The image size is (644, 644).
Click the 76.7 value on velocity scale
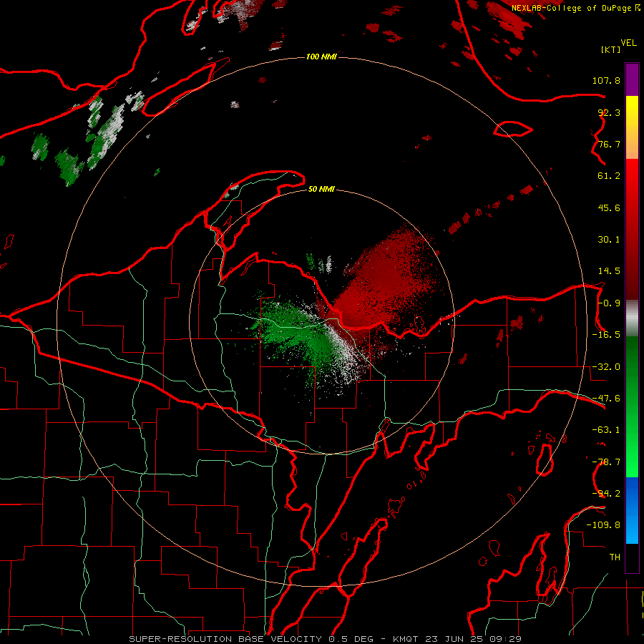tap(609, 144)
